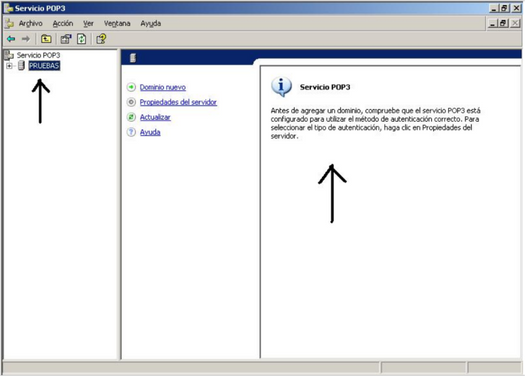Open the Ver menu

[x=88, y=23]
